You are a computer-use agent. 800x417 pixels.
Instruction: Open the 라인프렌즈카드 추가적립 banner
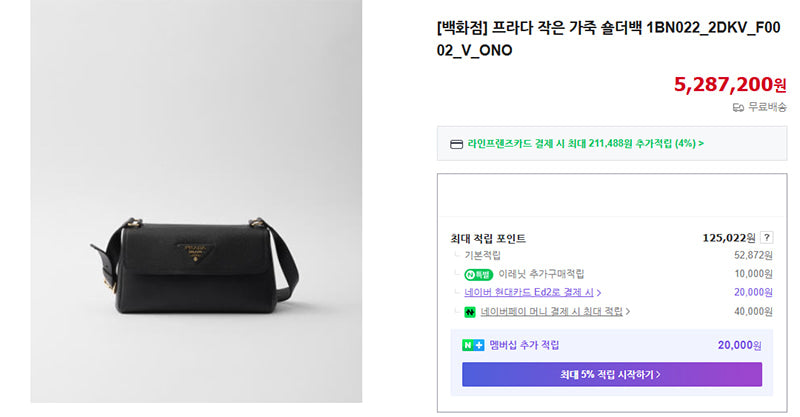(x=612, y=143)
